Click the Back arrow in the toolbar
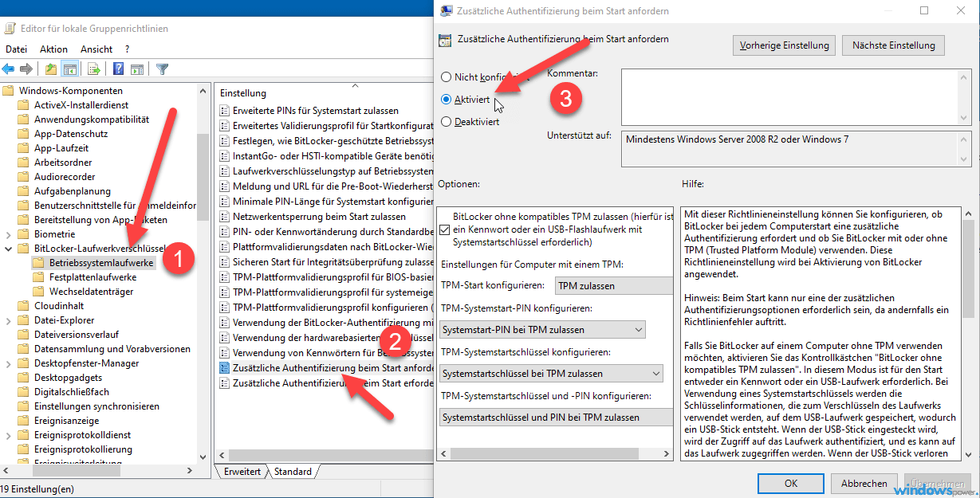 [x=9, y=69]
